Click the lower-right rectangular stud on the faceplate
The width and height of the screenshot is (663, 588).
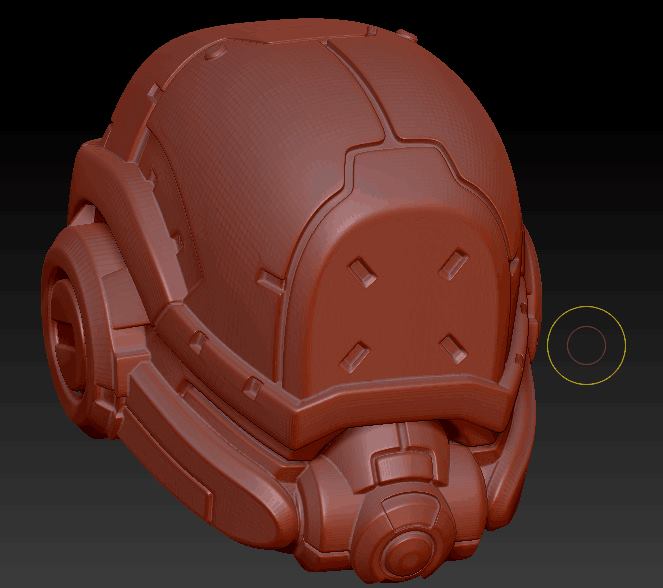point(451,346)
